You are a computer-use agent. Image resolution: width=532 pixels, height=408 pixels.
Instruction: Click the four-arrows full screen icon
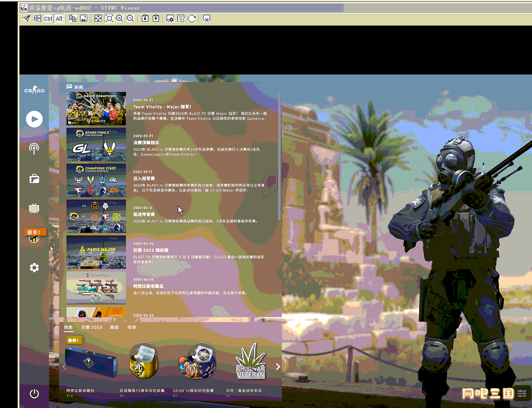(97, 18)
